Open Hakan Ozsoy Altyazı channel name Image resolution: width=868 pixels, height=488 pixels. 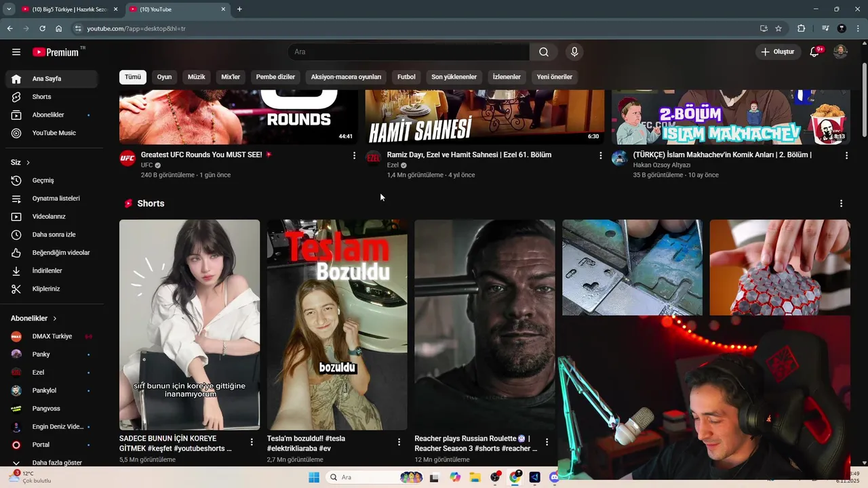662,165
